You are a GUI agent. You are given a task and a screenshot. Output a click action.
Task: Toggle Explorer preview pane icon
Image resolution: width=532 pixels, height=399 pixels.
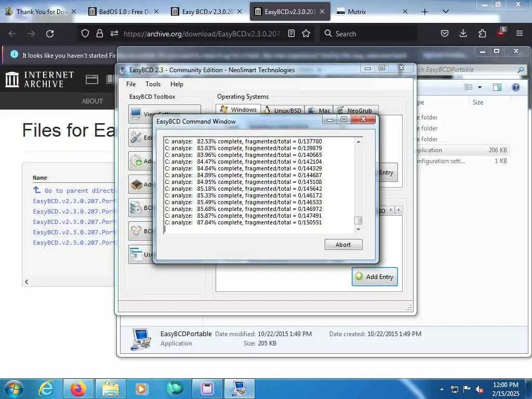(497, 87)
